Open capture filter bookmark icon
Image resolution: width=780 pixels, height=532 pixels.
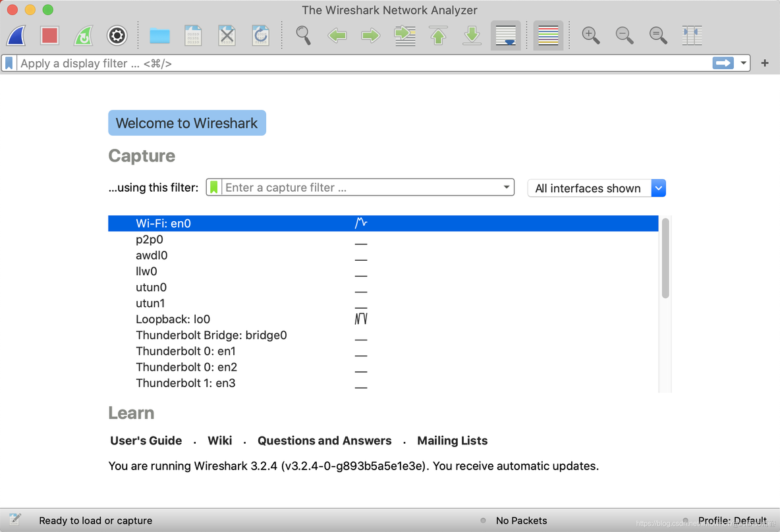pos(214,188)
